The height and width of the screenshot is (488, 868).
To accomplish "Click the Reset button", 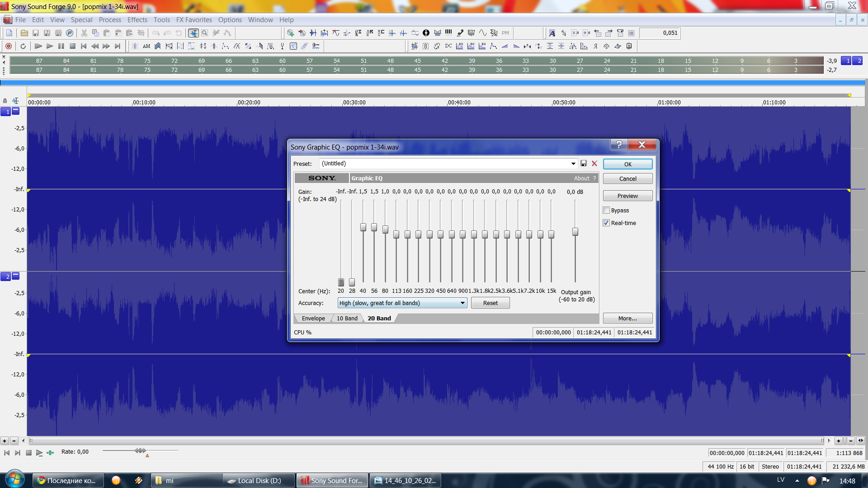I will (x=490, y=303).
